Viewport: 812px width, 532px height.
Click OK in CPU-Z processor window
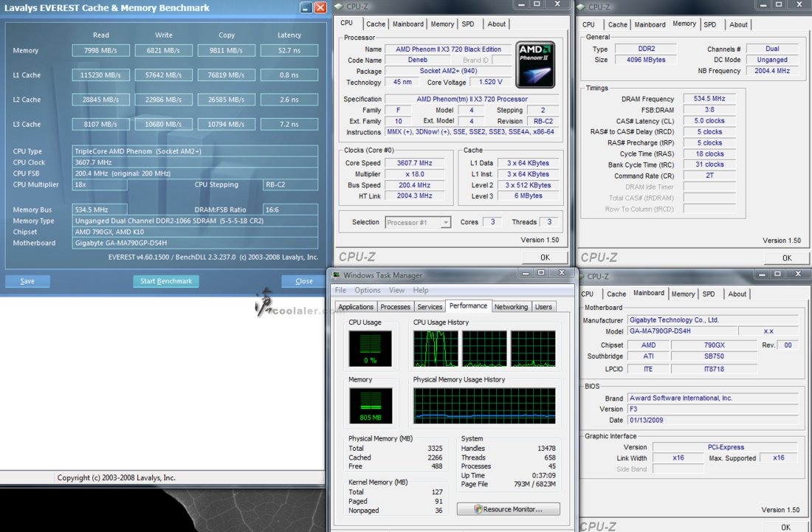tap(545, 258)
